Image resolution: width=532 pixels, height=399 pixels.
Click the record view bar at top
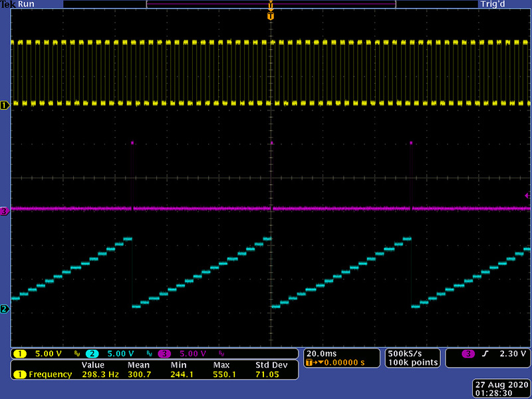pyautogui.click(x=271, y=4)
